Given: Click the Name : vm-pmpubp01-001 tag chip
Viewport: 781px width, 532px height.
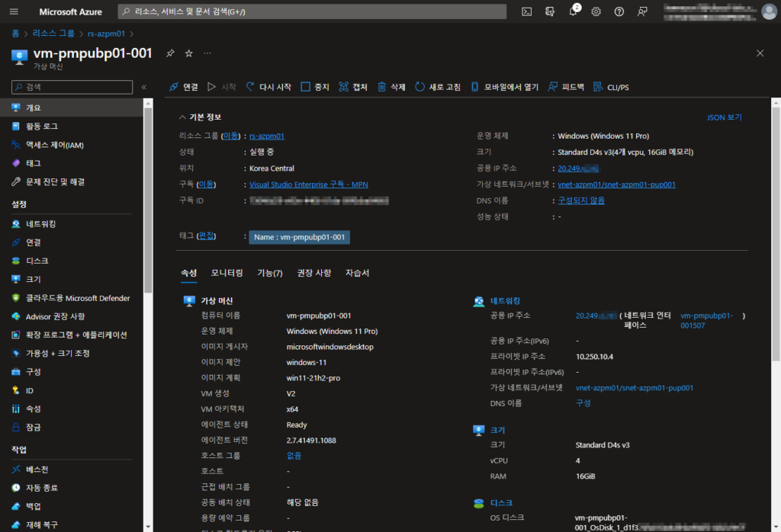Looking at the screenshot, I should [x=299, y=237].
